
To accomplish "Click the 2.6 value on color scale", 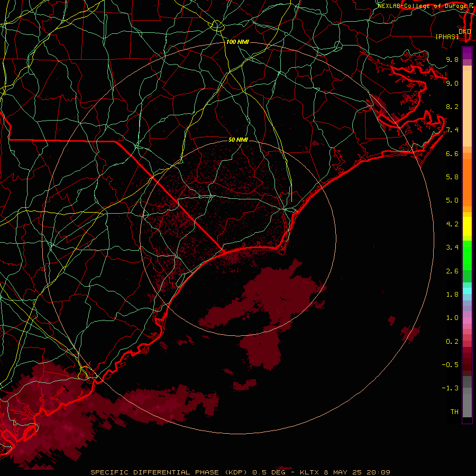I will [452, 271].
